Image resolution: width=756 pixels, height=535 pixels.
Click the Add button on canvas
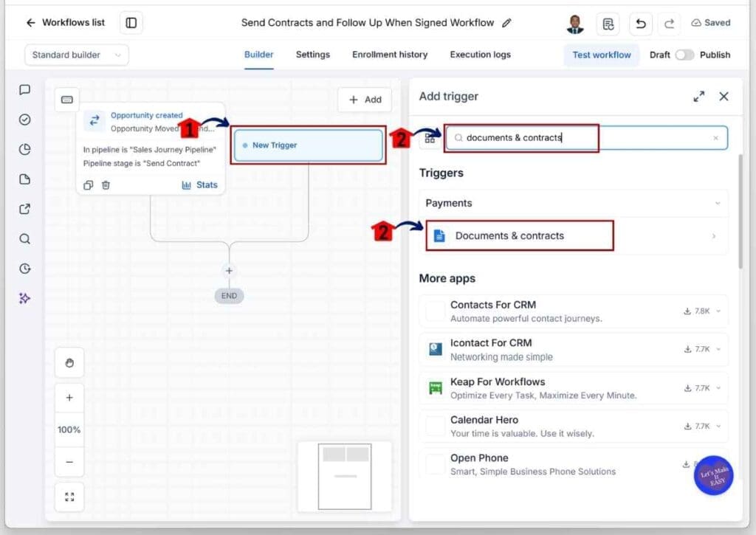tap(365, 100)
